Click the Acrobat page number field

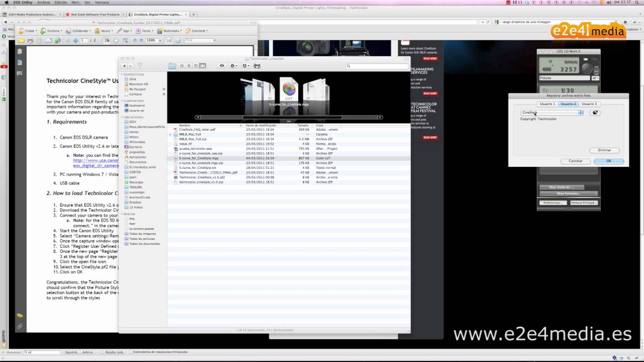click(x=84, y=40)
